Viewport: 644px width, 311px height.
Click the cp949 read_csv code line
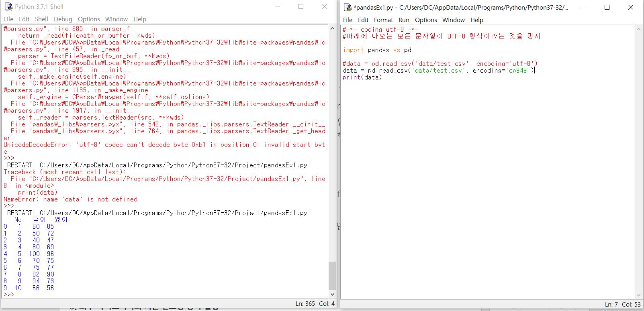tap(438, 71)
